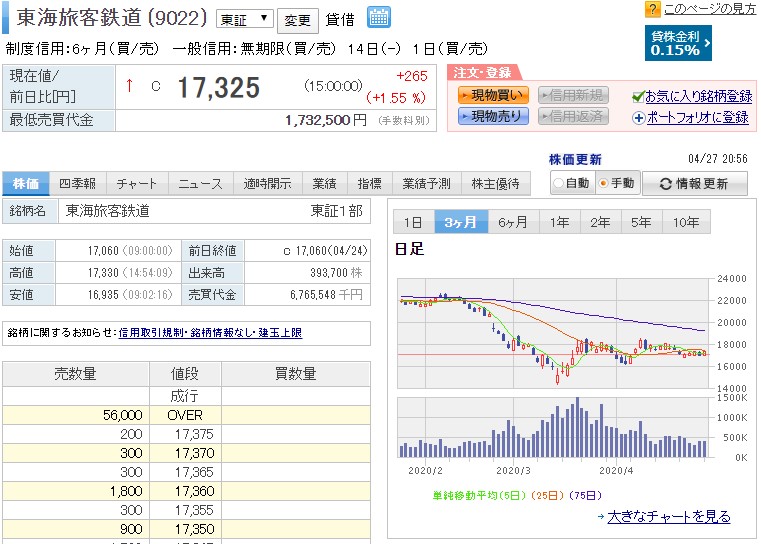The height and width of the screenshot is (544, 761).
Task: Click the question mark help icon
Action: coord(652,9)
